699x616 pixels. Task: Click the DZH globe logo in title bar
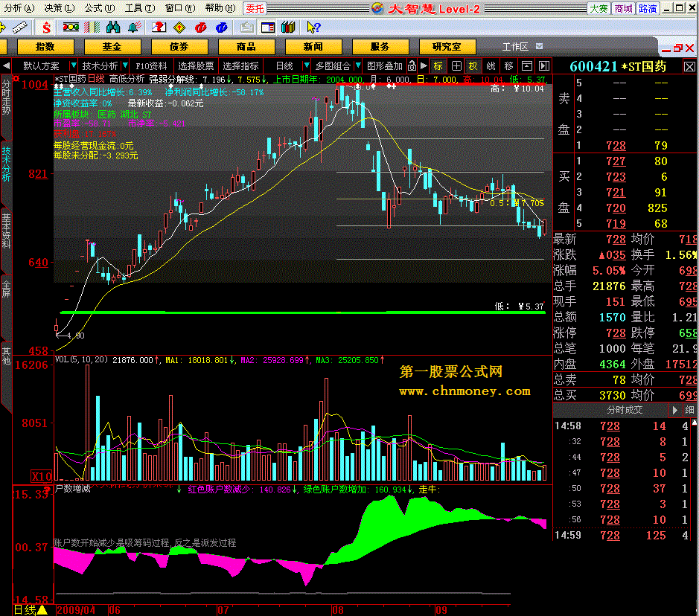pyautogui.click(x=377, y=8)
